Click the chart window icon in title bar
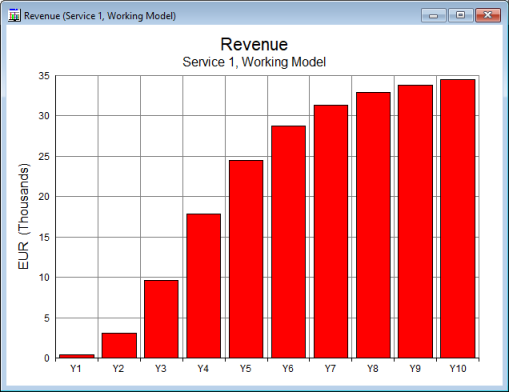 point(14,16)
